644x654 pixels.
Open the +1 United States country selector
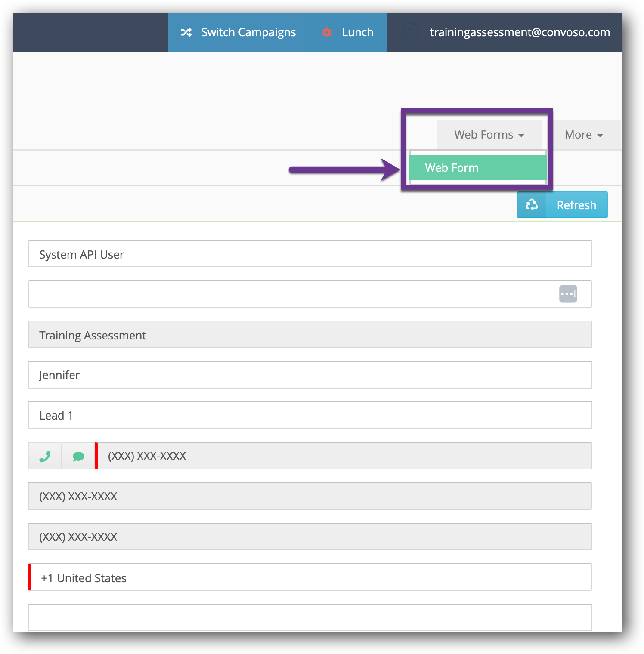(x=310, y=577)
